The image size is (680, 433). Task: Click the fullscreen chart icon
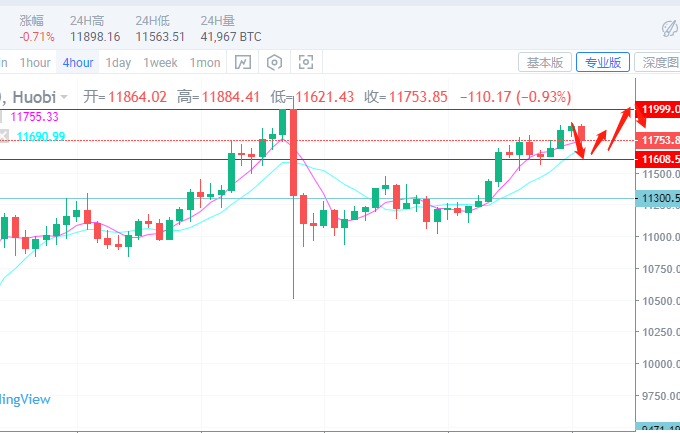(x=306, y=63)
